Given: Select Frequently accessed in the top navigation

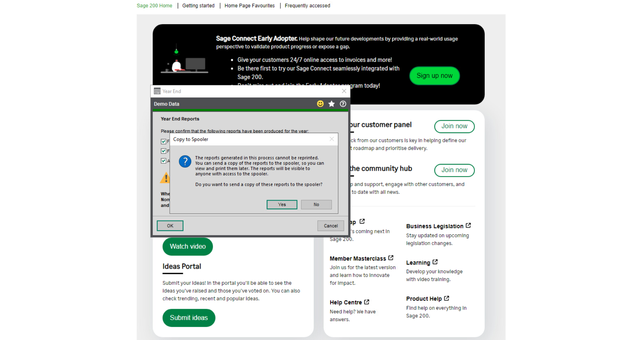Looking at the screenshot, I should coord(307,5).
